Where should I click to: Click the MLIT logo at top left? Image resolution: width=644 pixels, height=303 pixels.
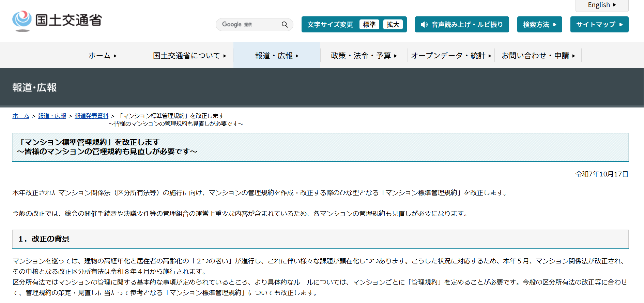pos(57,20)
